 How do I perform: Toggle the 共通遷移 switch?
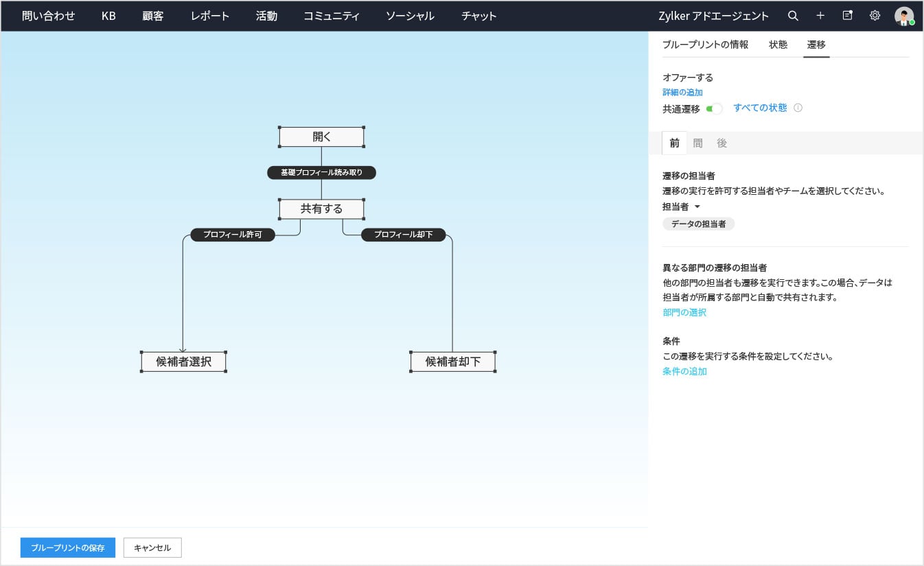pyautogui.click(x=714, y=108)
